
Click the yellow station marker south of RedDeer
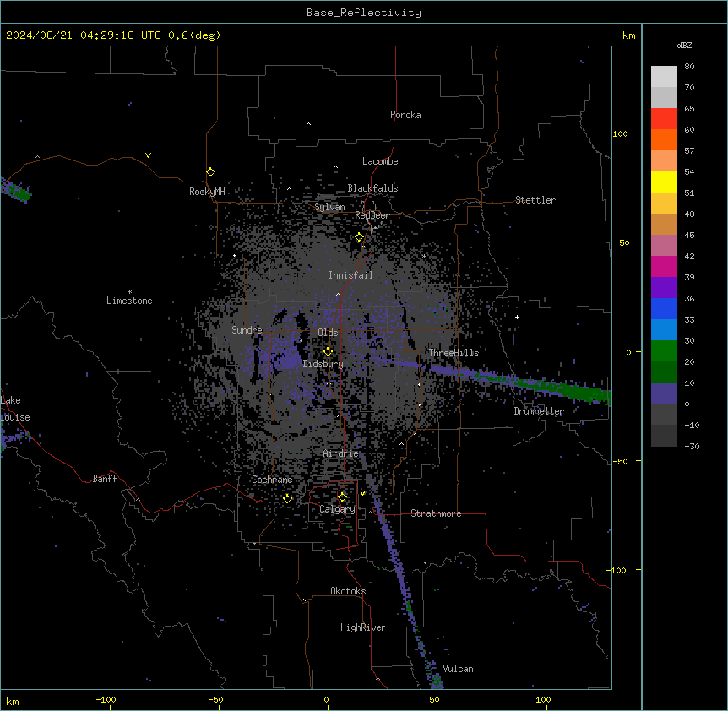pos(360,237)
